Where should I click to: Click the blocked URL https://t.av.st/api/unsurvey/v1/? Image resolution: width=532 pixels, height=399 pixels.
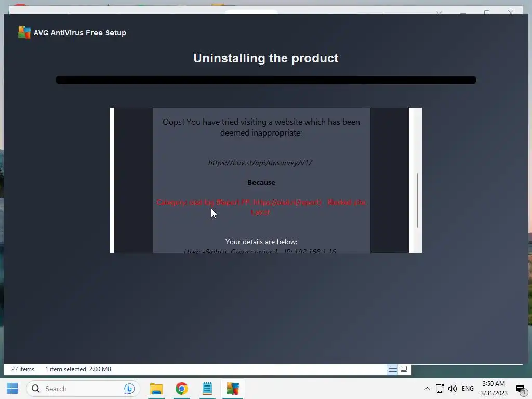[x=260, y=163]
